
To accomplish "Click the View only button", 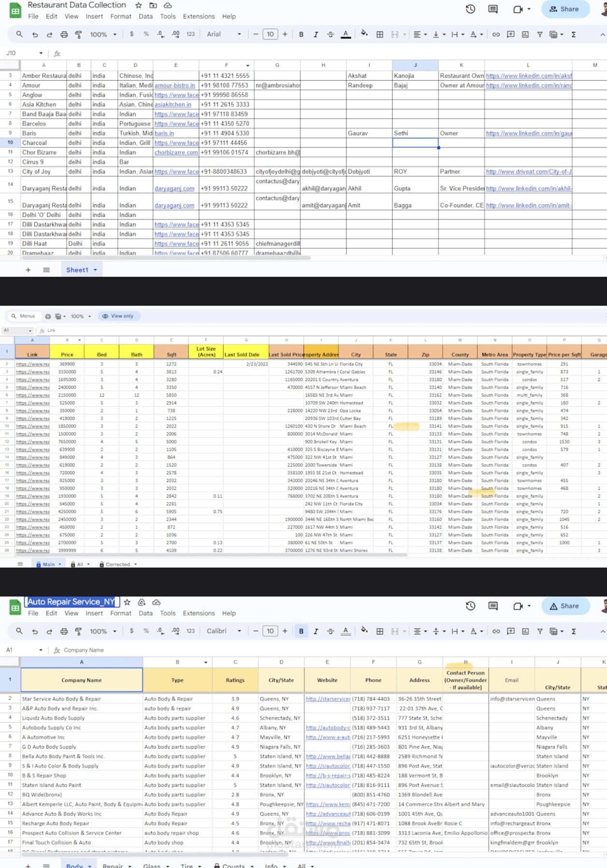I will [118, 316].
